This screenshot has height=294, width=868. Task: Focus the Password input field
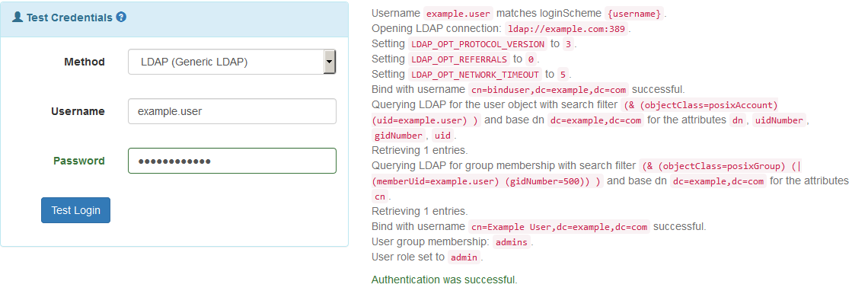pyautogui.click(x=232, y=161)
